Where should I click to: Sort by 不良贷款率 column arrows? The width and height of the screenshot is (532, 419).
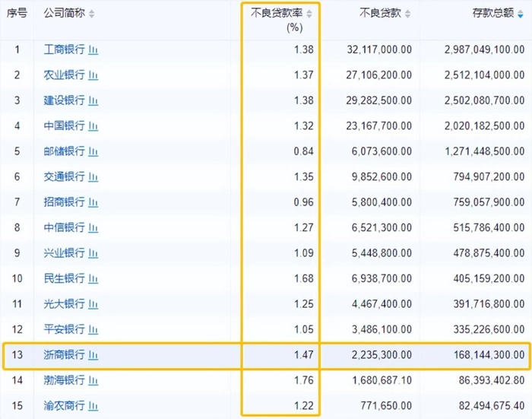click(x=309, y=14)
